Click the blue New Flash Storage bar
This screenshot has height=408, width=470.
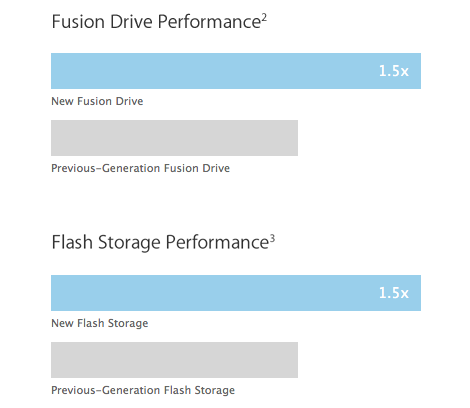click(x=236, y=293)
